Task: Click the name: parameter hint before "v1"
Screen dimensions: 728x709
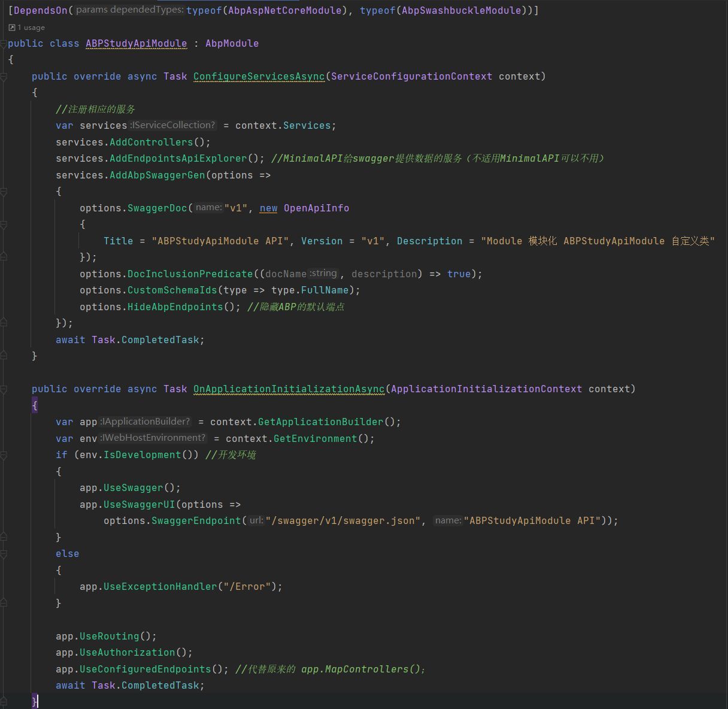Action: 208,207
